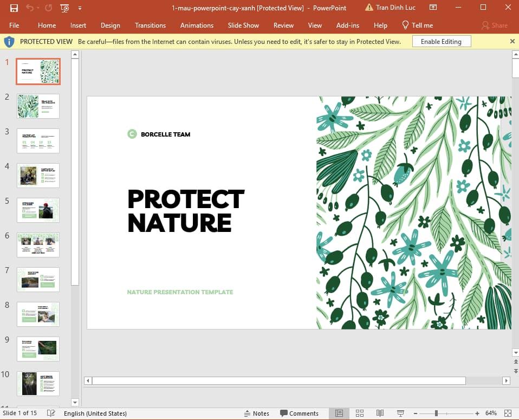Open the Design ribbon tab
The height and width of the screenshot is (420, 519).
pos(111,25)
